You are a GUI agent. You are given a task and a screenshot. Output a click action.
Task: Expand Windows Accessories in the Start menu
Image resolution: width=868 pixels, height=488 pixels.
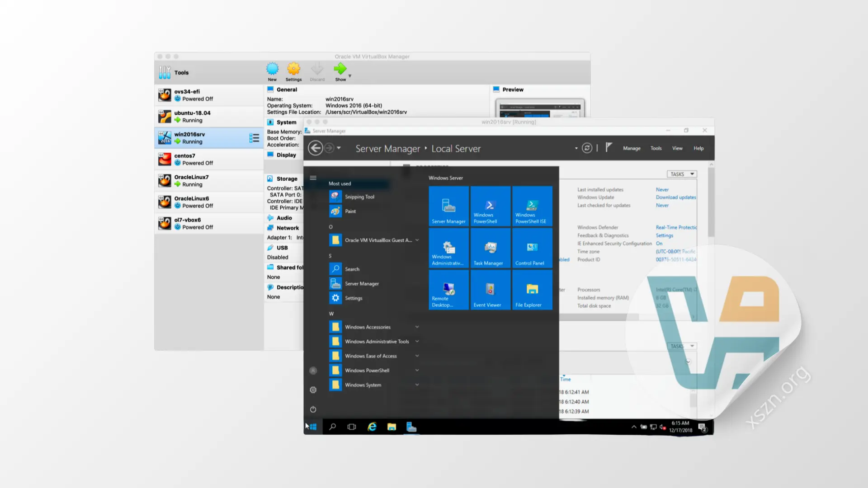coord(417,327)
